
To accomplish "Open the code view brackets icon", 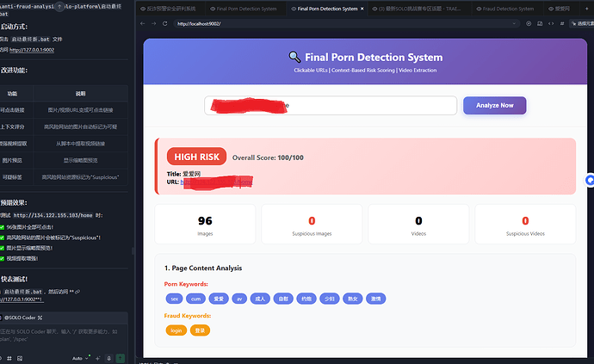I will point(551,23).
